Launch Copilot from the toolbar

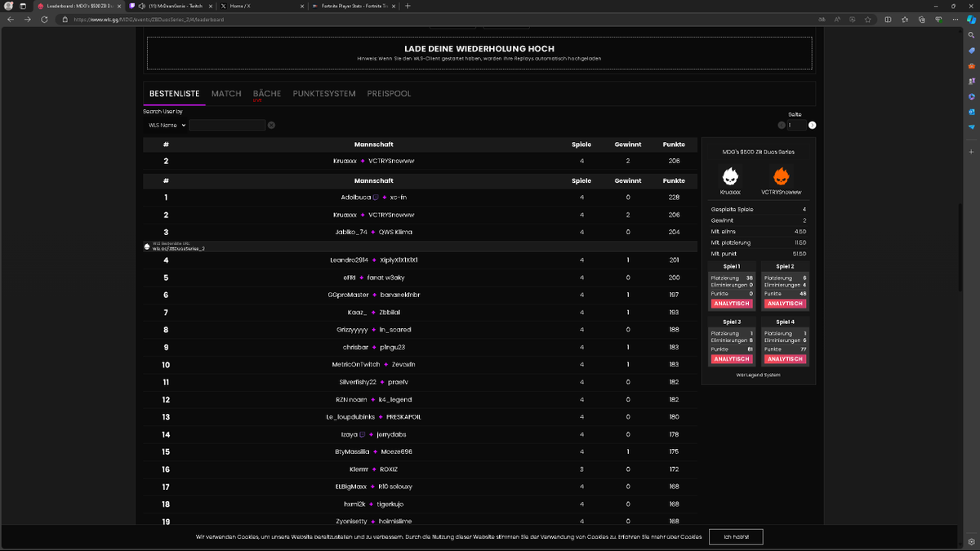pyautogui.click(x=971, y=20)
